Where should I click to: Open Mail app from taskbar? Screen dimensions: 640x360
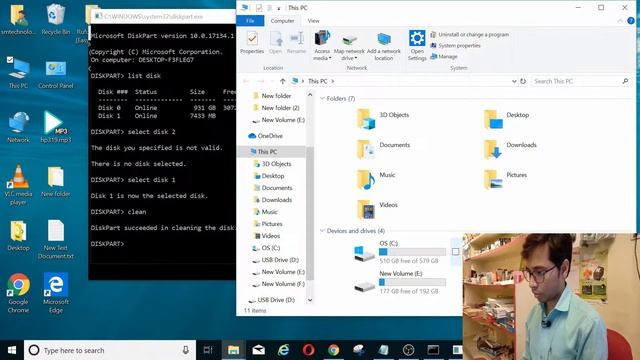[x=258, y=350]
